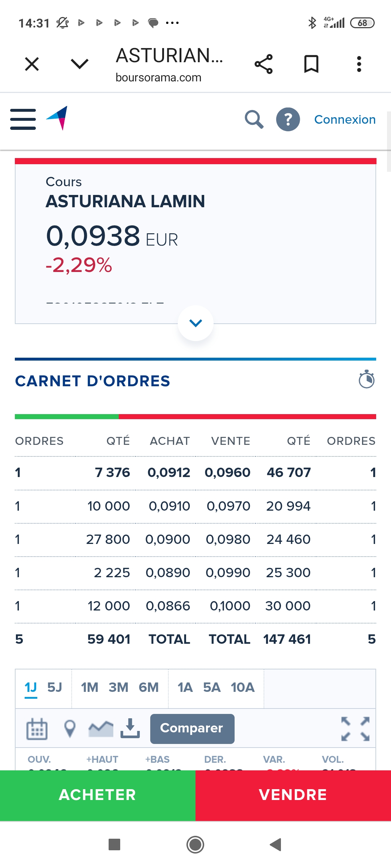Open the help question mark icon
This screenshot has width=391, height=868.
[288, 119]
